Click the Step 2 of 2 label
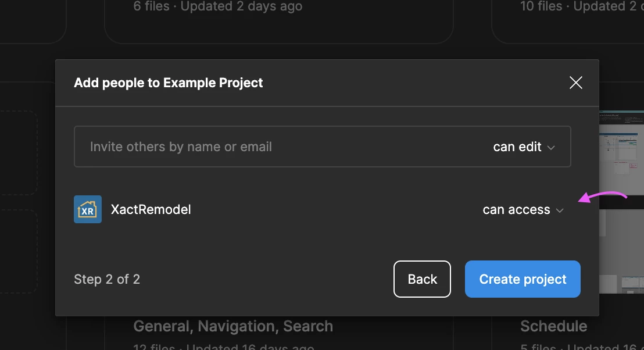644x350 pixels. [x=107, y=279]
